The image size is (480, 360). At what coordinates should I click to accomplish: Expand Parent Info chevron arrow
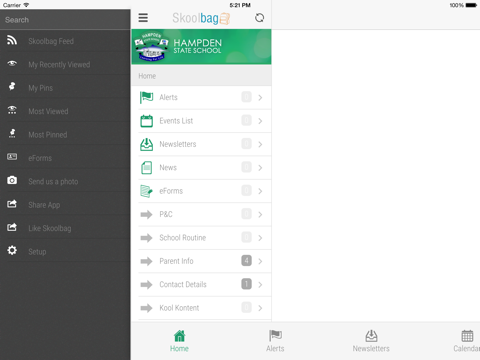click(260, 261)
